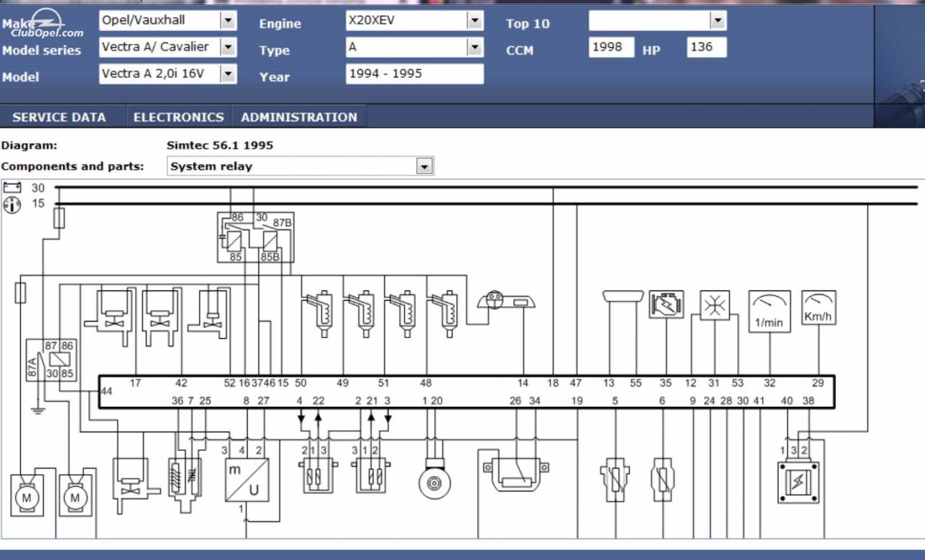Click the second solenoid valve symbol above pin 42

point(160,317)
